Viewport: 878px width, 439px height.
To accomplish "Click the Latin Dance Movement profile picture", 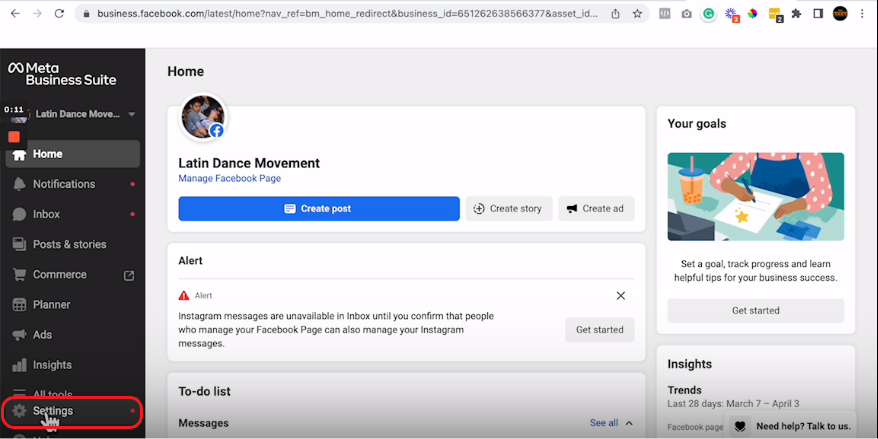I will coord(203,117).
